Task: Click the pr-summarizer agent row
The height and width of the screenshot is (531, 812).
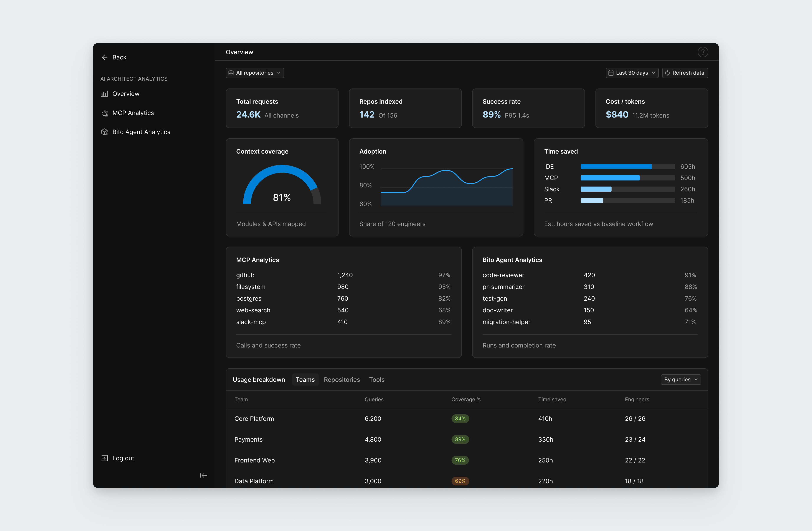Action: [590, 287]
